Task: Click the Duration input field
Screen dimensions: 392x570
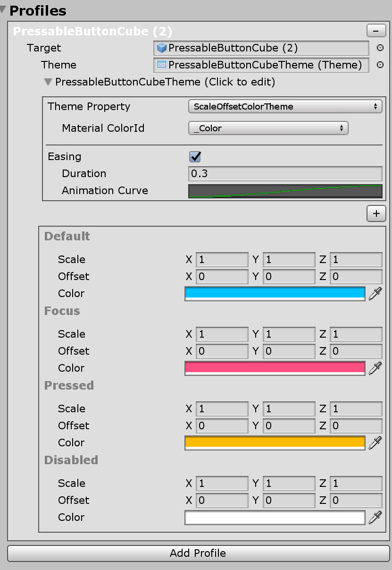Action: [285, 174]
